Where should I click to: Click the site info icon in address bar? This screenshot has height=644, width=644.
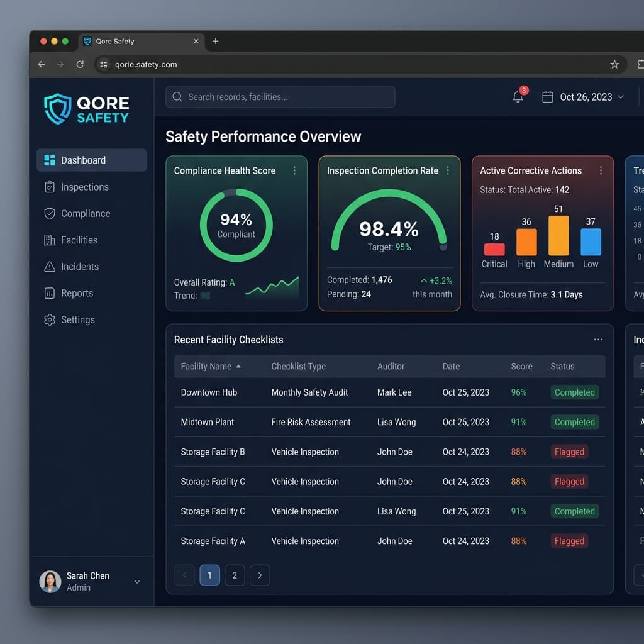(x=104, y=64)
